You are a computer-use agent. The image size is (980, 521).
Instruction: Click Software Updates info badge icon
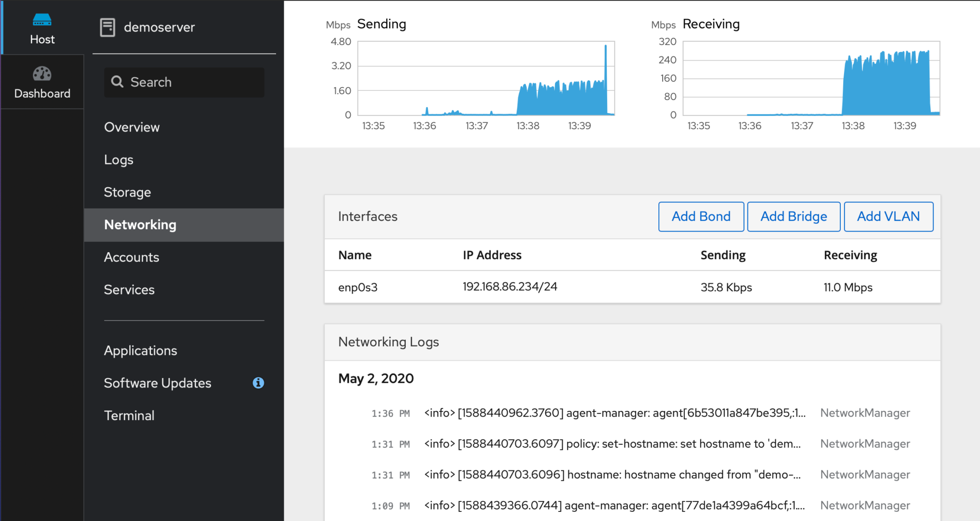(258, 383)
